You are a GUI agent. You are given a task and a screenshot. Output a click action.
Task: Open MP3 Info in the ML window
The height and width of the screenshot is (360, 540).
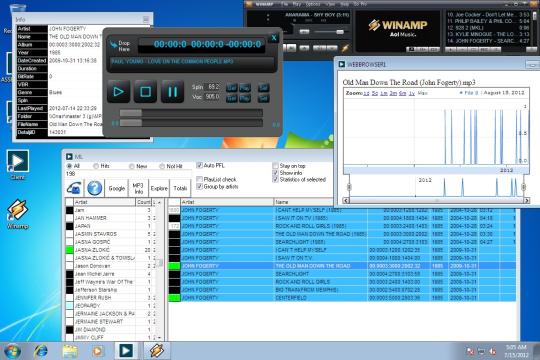tap(138, 188)
